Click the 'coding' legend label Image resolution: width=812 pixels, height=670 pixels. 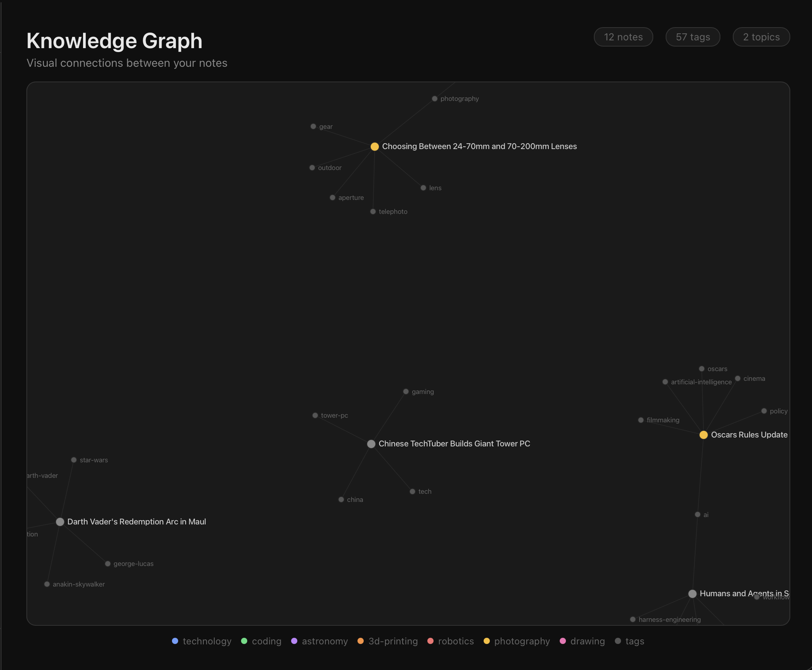[x=267, y=641]
